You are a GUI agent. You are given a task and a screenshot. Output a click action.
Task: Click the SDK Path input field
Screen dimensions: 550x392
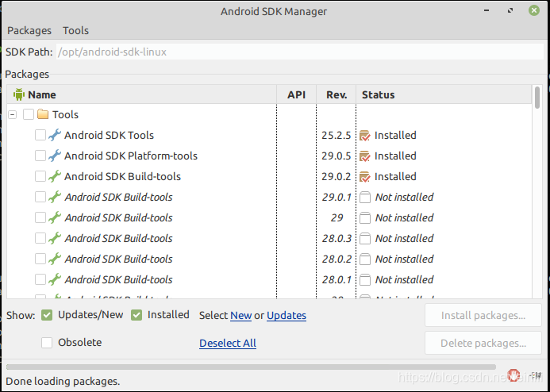click(300, 52)
